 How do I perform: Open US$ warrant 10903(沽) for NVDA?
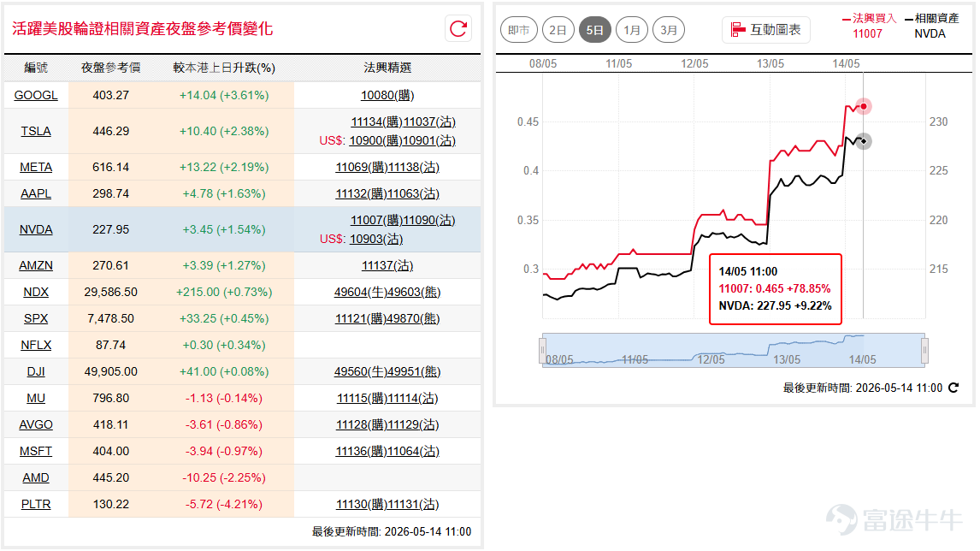click(x=376, y=239)
